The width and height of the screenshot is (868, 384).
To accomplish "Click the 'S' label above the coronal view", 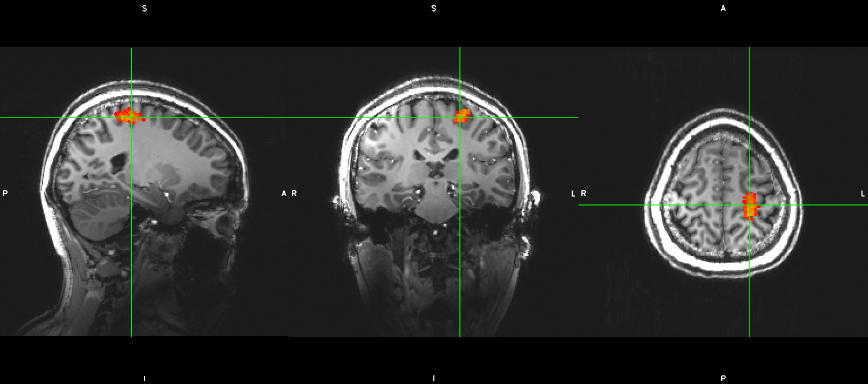I will (433, 9).
